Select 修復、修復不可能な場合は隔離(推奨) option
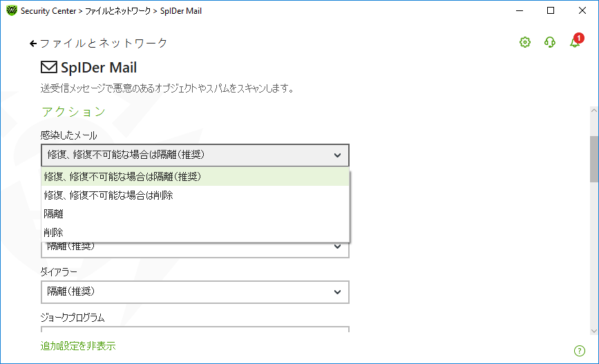Image resolution: width=599 pixels, height=364 pixels. [195, 177]
